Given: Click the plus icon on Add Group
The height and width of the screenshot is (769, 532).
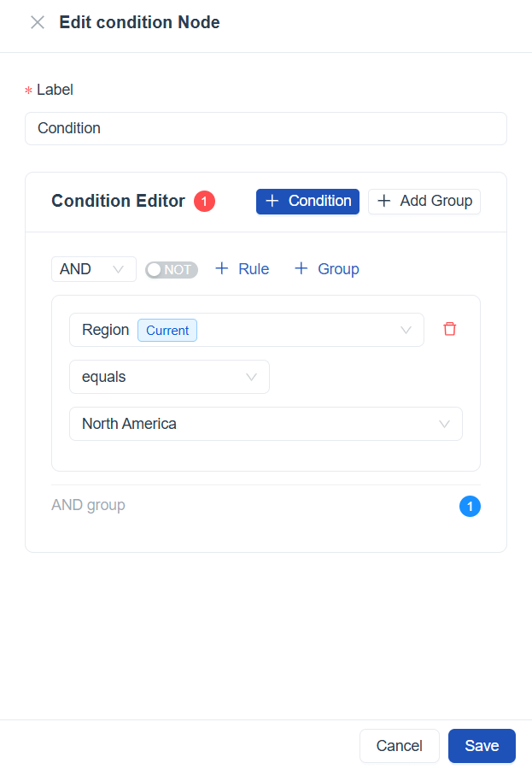Looking at the screenshot, I should coord(384,201).
